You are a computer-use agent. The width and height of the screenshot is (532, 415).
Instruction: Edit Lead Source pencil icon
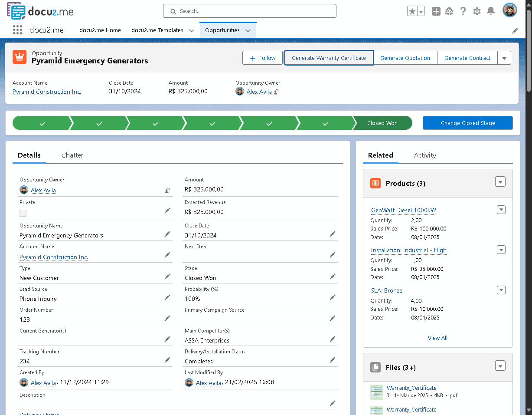pos(167,297)
